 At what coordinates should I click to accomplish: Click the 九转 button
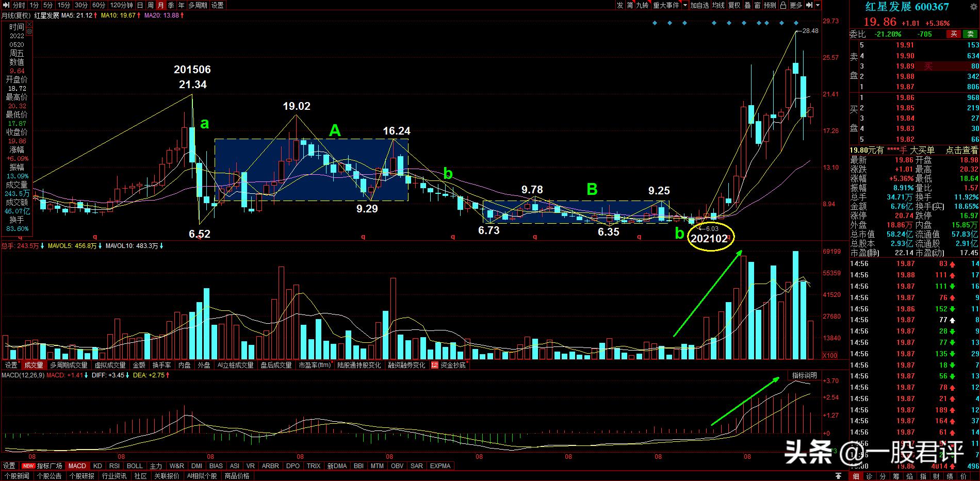click(643, 5)
